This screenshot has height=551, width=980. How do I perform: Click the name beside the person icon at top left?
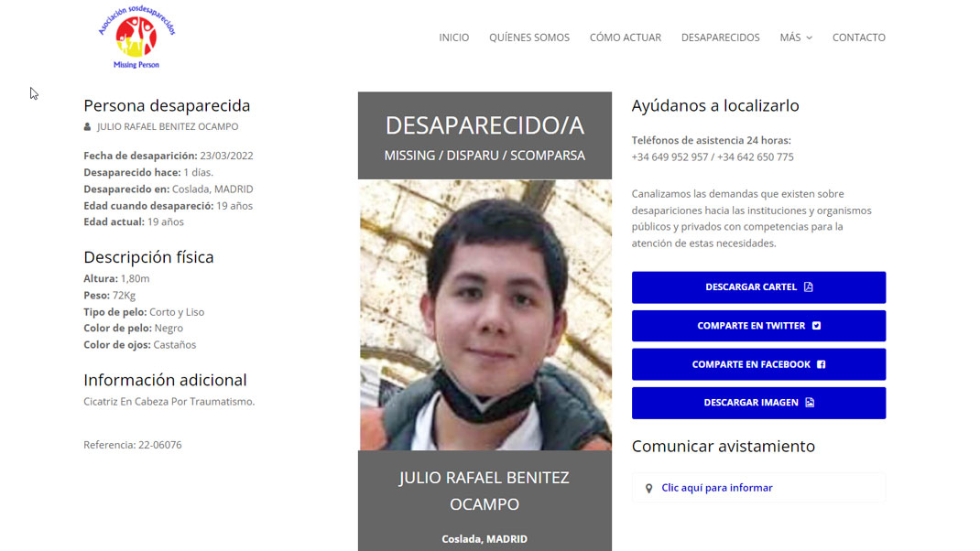[168, 127]
